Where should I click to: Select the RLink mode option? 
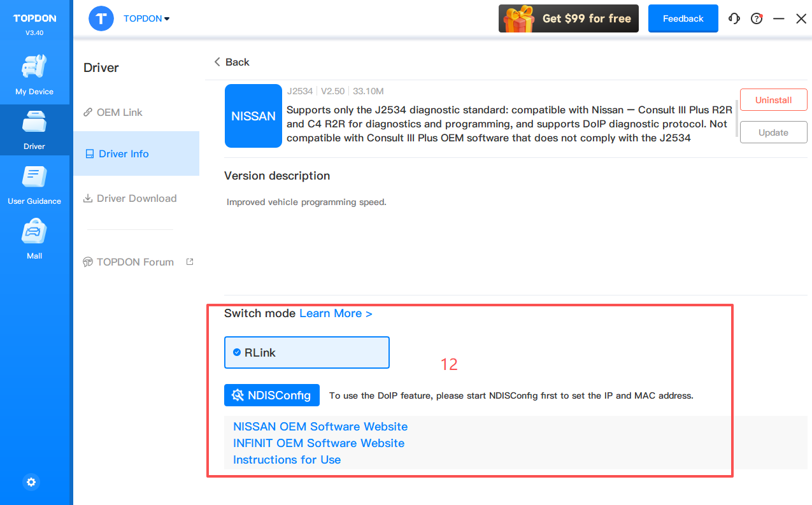click(x=306, y=353)
